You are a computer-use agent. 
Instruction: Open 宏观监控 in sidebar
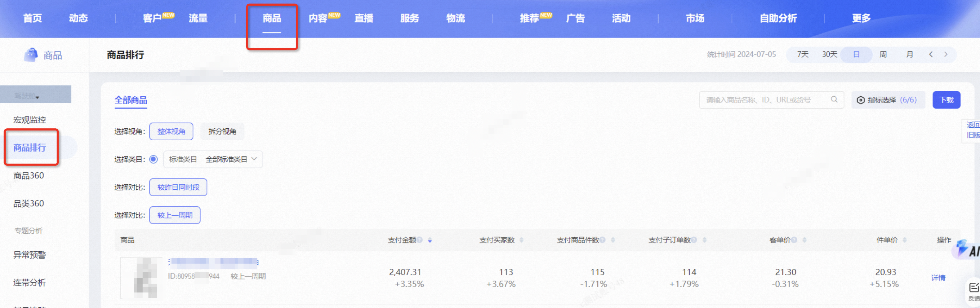[x=30, y=120]
